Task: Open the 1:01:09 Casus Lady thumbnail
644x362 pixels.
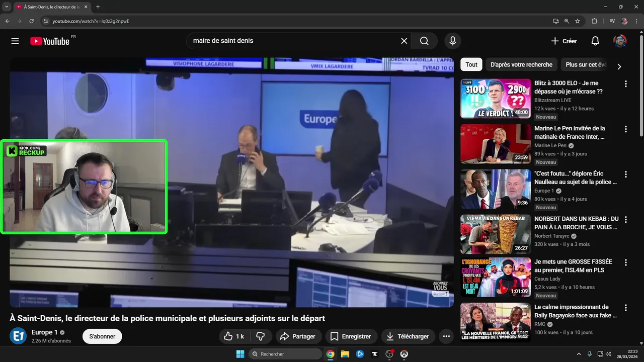Action: (x=496, y=277)
